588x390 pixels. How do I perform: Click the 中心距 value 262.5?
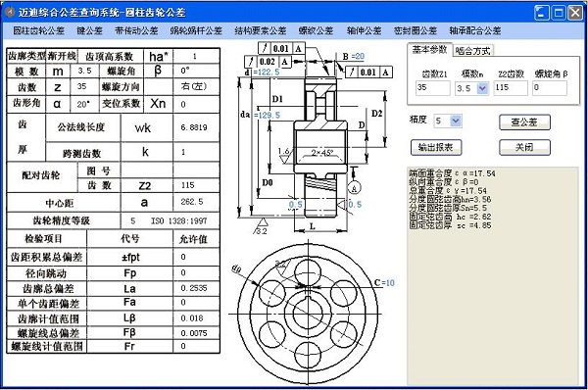point(192,202)
